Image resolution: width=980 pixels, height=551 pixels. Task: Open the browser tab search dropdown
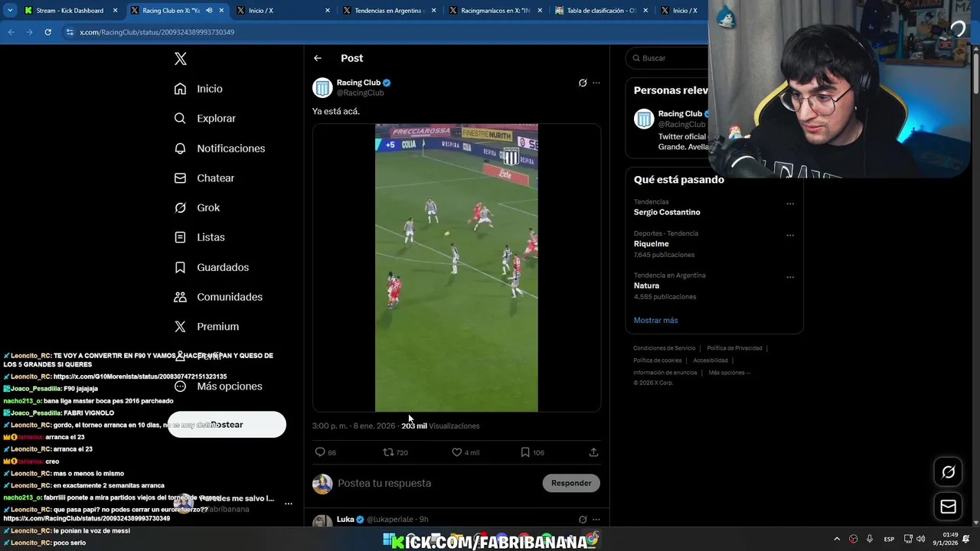[10, 11]
